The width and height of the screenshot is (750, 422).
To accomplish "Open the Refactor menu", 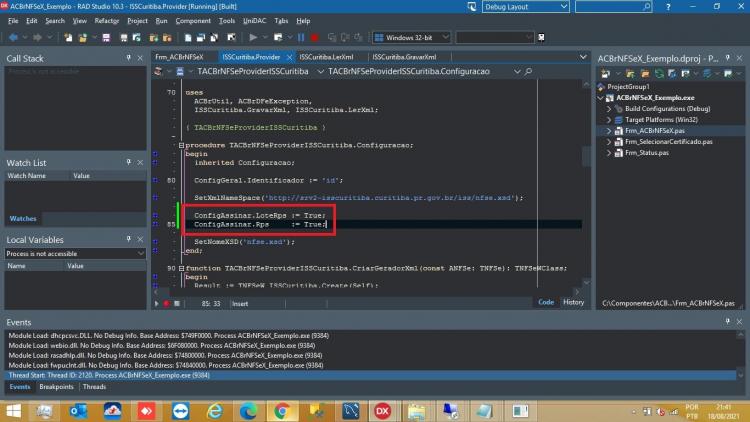I will tap(106, 21).
